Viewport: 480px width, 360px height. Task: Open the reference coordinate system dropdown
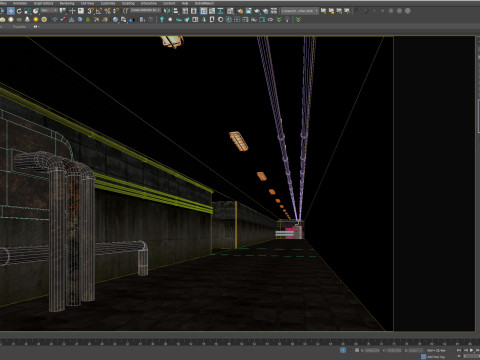tap(49, 11)
